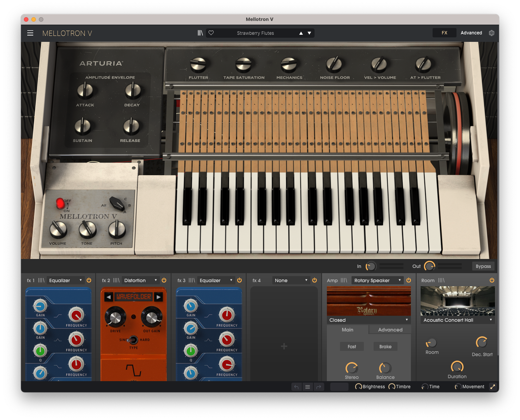Switch to rotary speaker Advanced tab

click(390, 330)
